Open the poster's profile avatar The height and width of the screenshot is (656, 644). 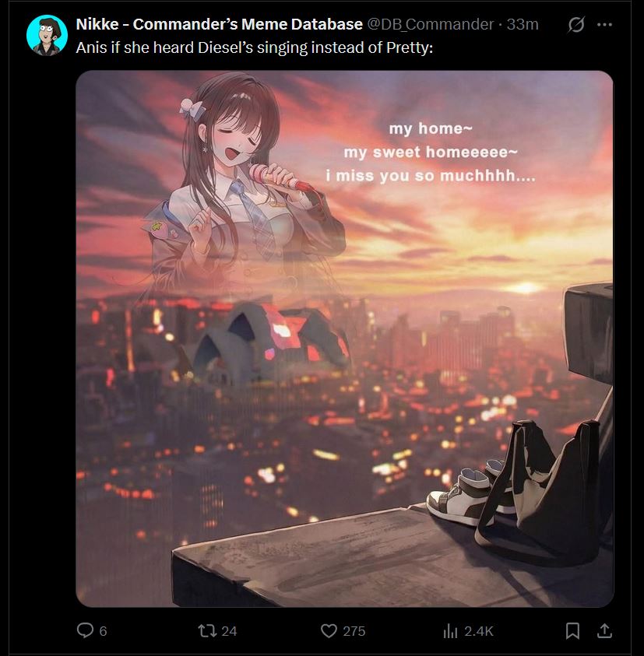tap(47, 36)
